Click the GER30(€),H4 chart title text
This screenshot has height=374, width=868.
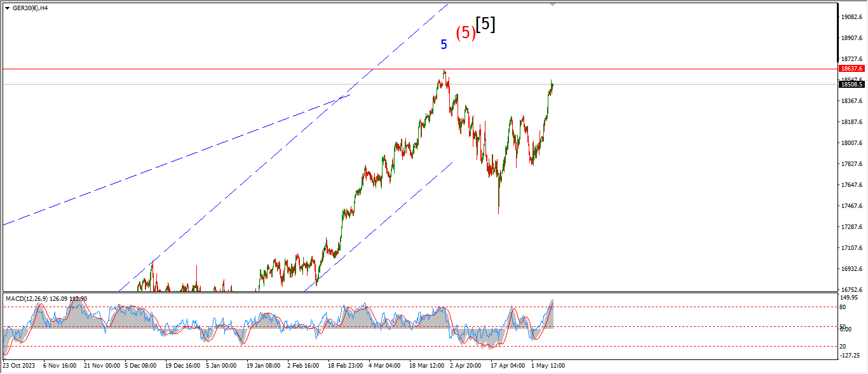point(29,8)
